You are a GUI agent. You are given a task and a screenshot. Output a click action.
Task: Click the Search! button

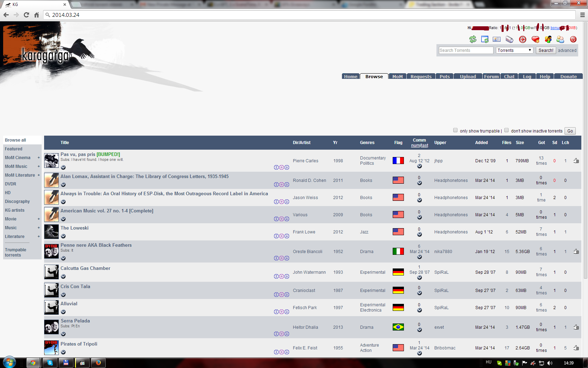coord(546,50)
